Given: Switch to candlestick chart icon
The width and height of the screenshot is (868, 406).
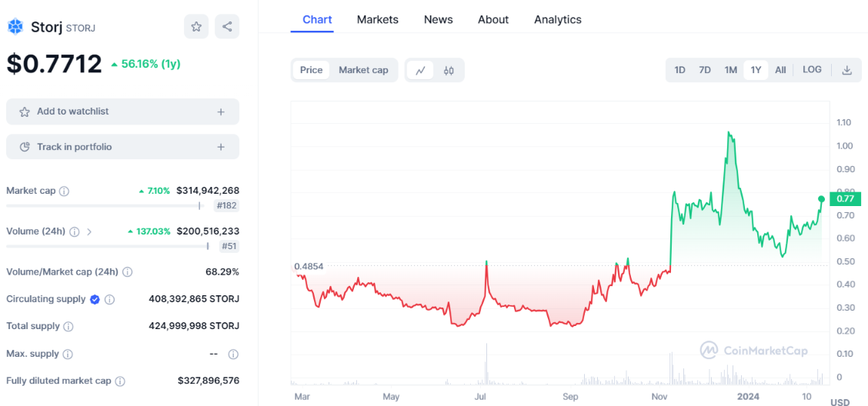Looking at the screenshot, I should [449, 70].
